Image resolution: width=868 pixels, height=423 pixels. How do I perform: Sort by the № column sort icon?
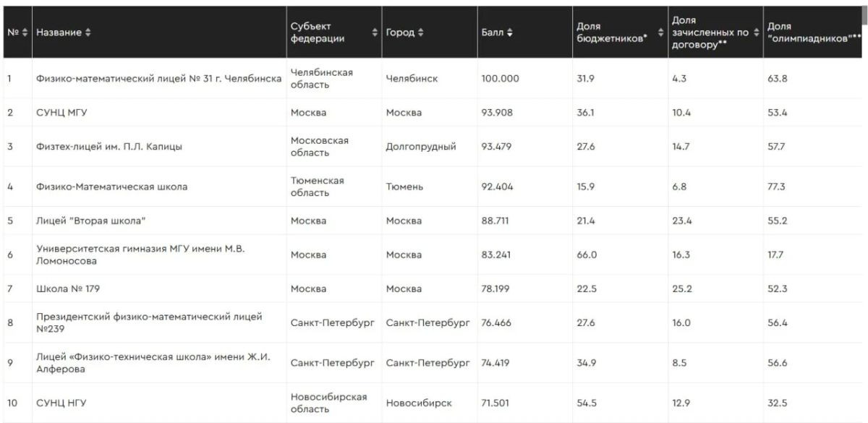pos(25,33)
